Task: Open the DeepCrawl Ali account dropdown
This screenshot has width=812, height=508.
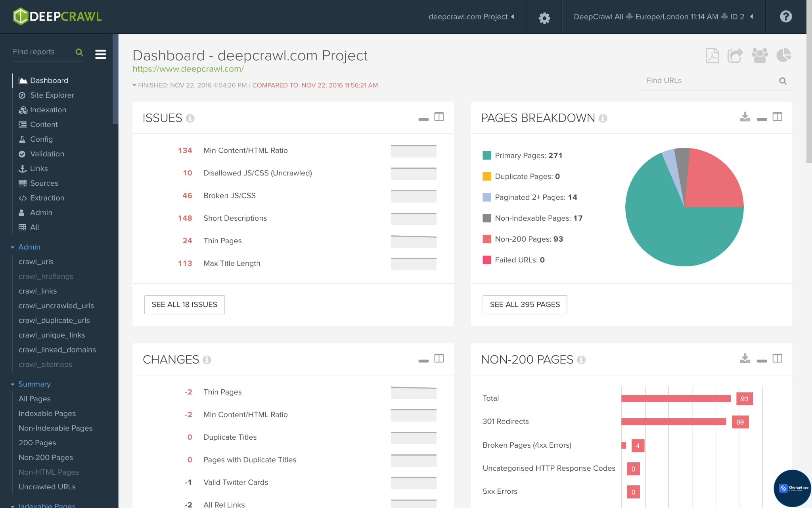Action: click(663, 17)
